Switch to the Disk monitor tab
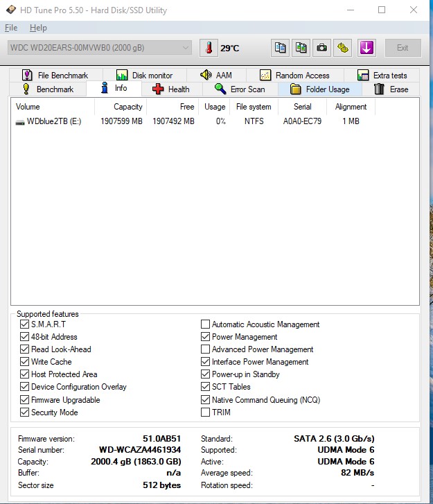433x504 pixels. click(145, 75)
